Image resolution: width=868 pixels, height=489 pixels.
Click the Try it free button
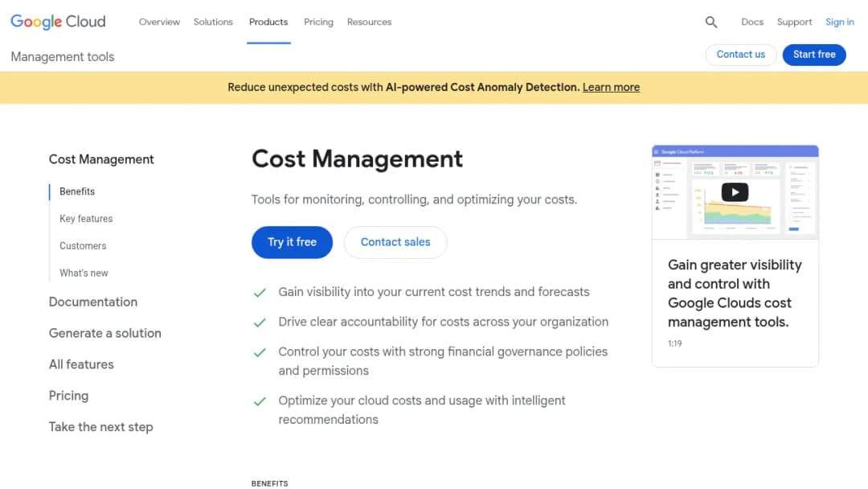[x=292, y=242]
